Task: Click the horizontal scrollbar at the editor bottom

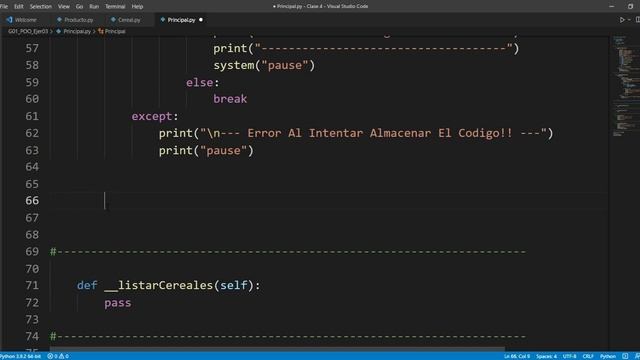Action: click(x=277, y=349)
